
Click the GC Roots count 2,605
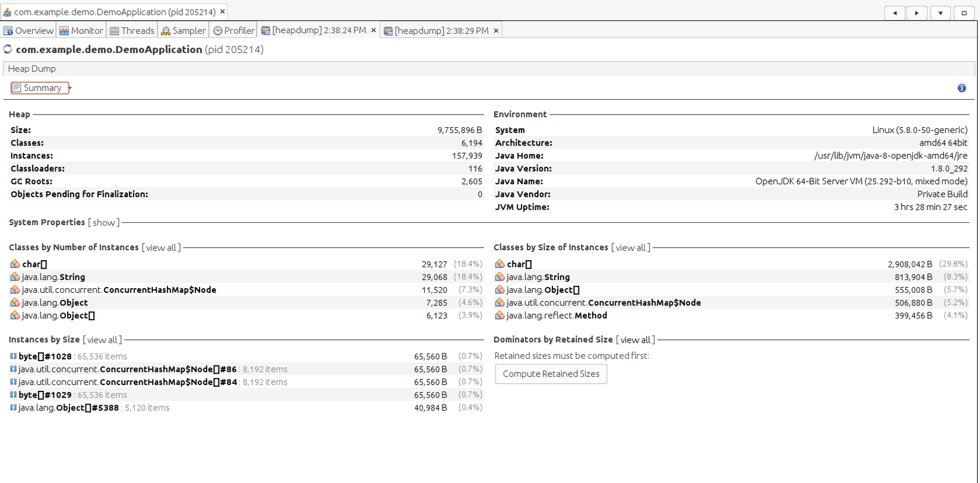pos(472,181)
